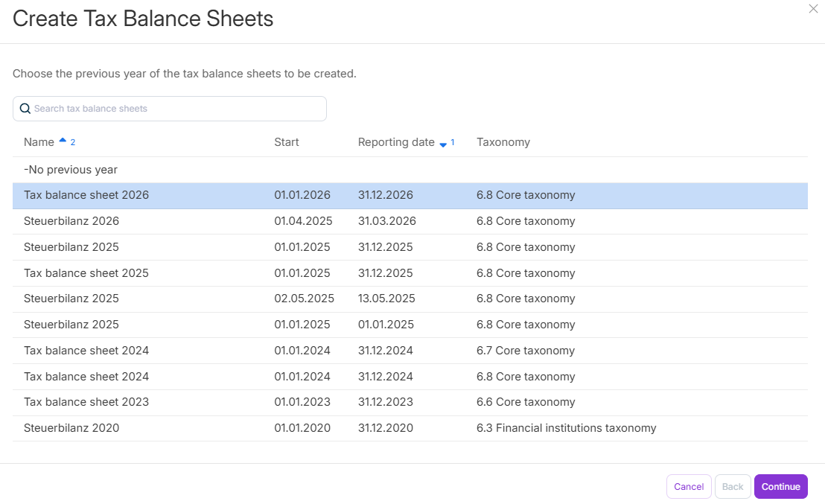Focus the Search tax balance sheets field
This screenshot has height=504, width=825.
[170, 109]
